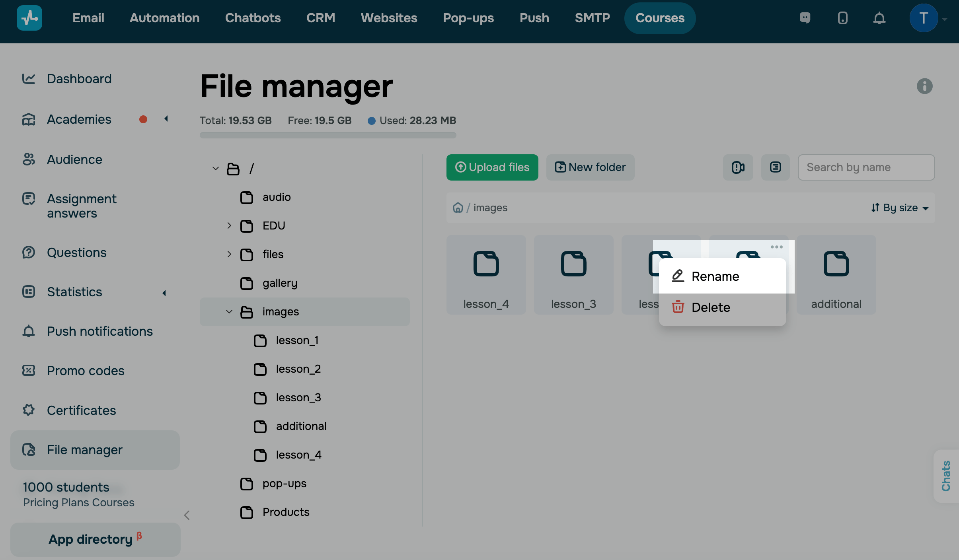Click the storage usage progress bar
Screen dimensions: 959x560
[x=328, y=135]
